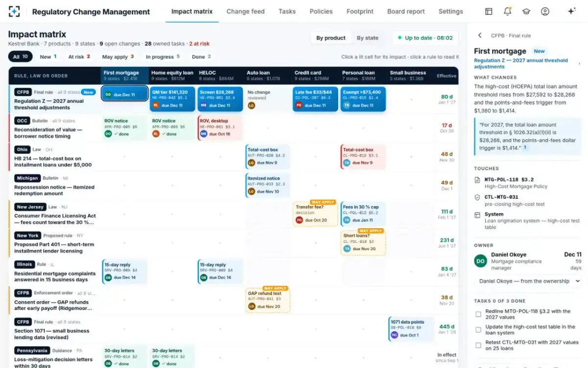Viewport: 588px width, 368px height.
Task: Switch view to By state
Action: coord(367,38)
